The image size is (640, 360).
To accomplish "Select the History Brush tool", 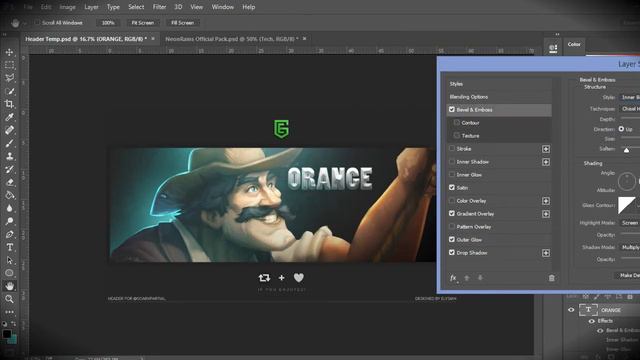I will coord(9,169).
